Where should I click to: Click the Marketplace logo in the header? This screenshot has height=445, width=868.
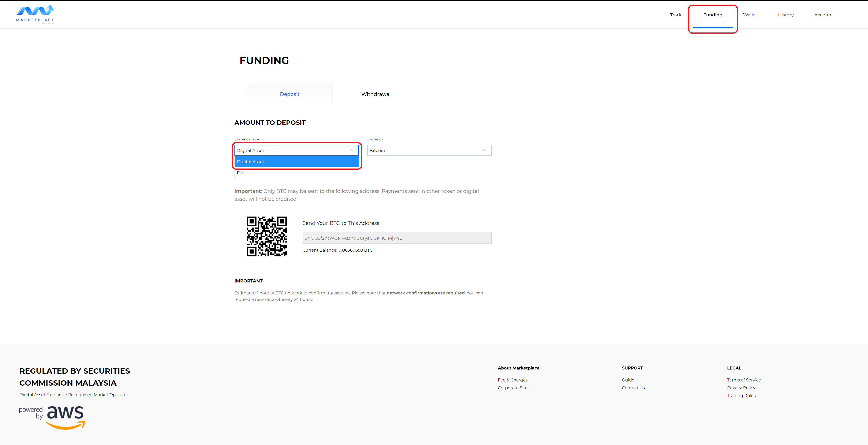(x=35, y=15)
